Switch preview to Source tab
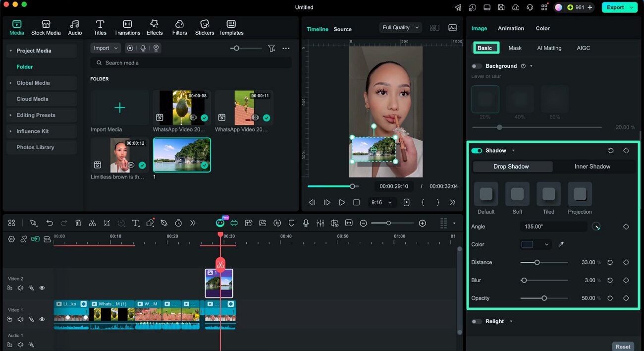Viewport: 644px width, 351px height. coord(342,29)
